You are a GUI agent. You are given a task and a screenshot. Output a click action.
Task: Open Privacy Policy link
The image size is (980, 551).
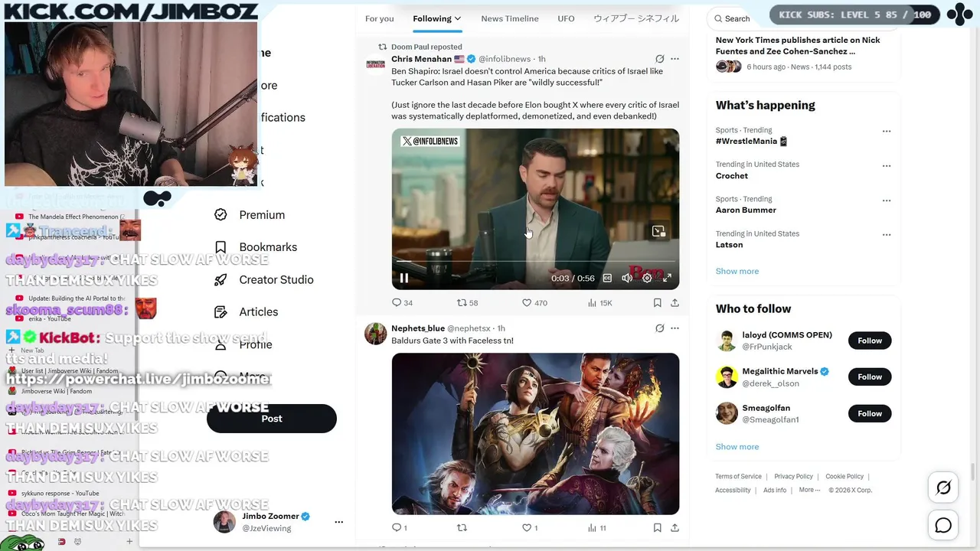[793, 476]
